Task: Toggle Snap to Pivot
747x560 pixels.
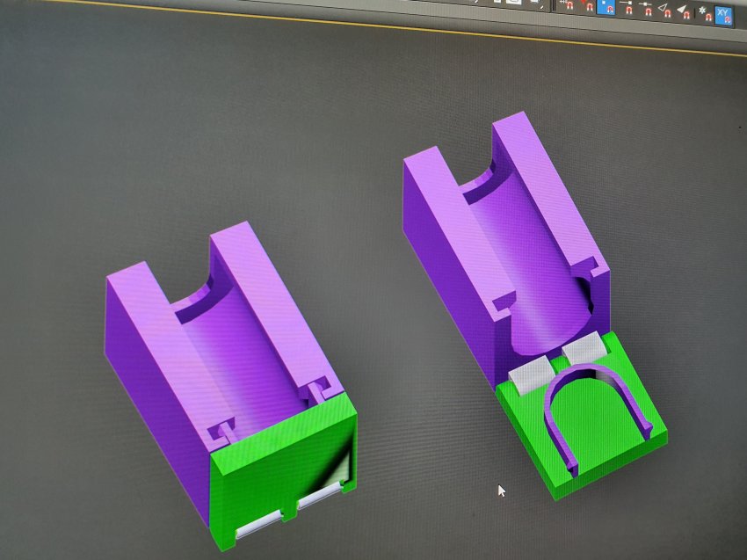Action: tap(587, 6)
